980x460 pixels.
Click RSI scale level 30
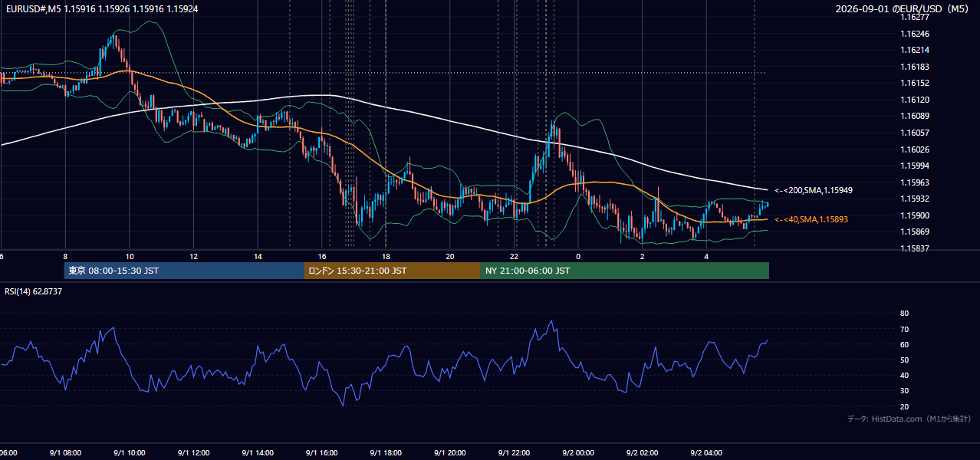[x=905, y=391]
